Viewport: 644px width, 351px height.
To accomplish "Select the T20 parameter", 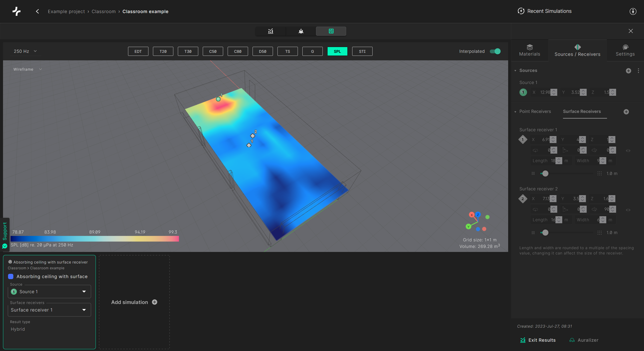I will pyautogui.click(x=163, y=51).
